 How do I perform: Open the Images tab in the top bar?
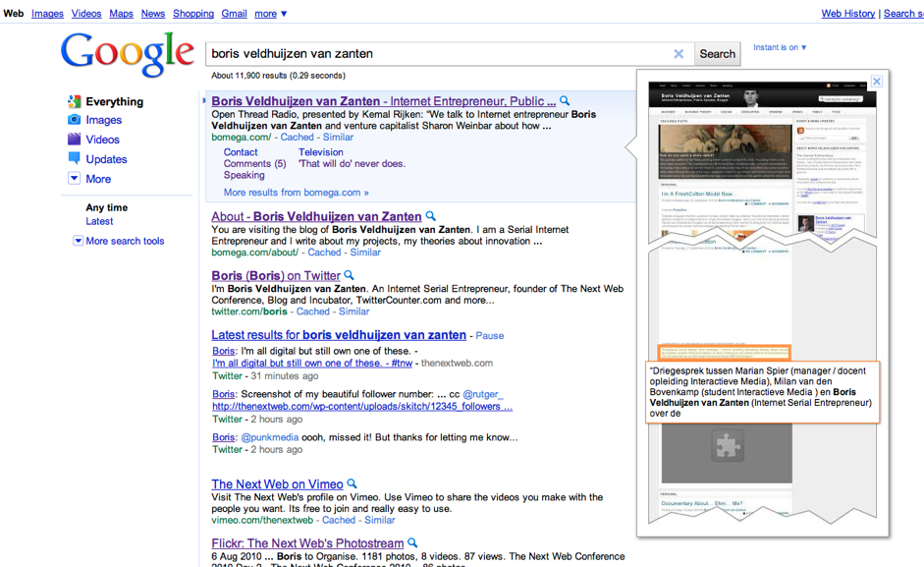(47, 14)
